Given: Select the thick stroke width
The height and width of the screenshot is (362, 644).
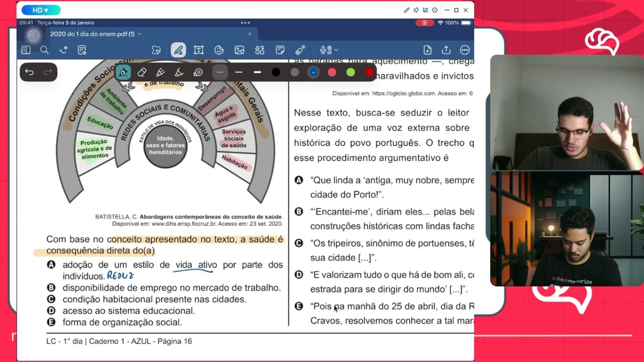Looking at the screenshot, I should pos(257,72).
